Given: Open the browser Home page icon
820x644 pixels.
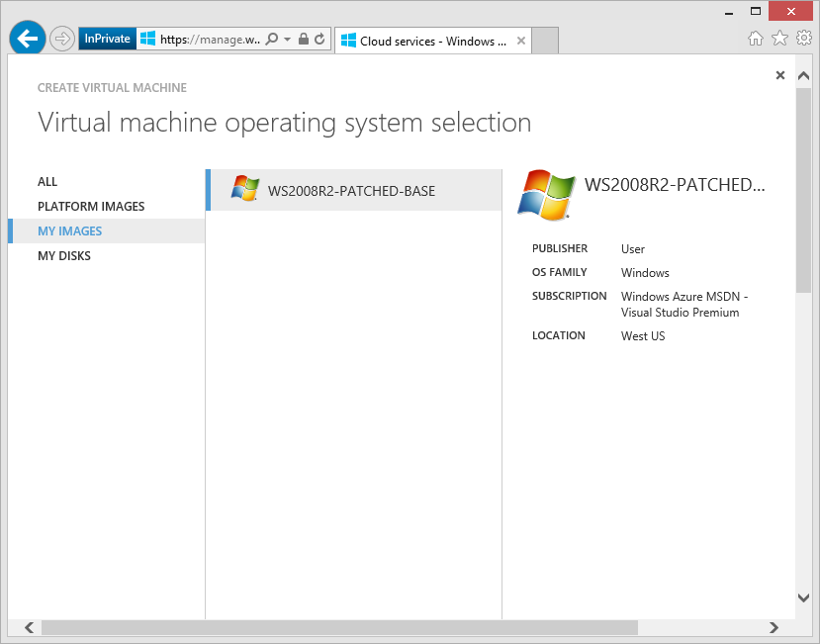Looking at the screenshot, I should [x=756, y=39].
